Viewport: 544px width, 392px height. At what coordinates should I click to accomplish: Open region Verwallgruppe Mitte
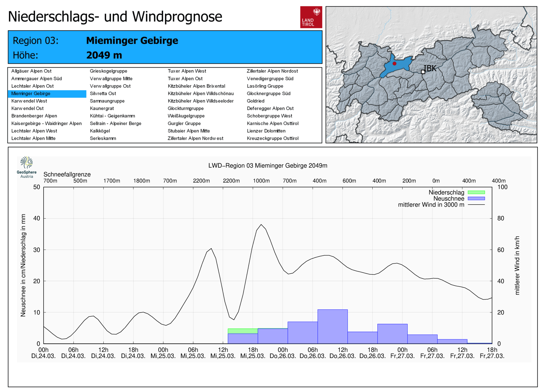(x=111, y=79)
